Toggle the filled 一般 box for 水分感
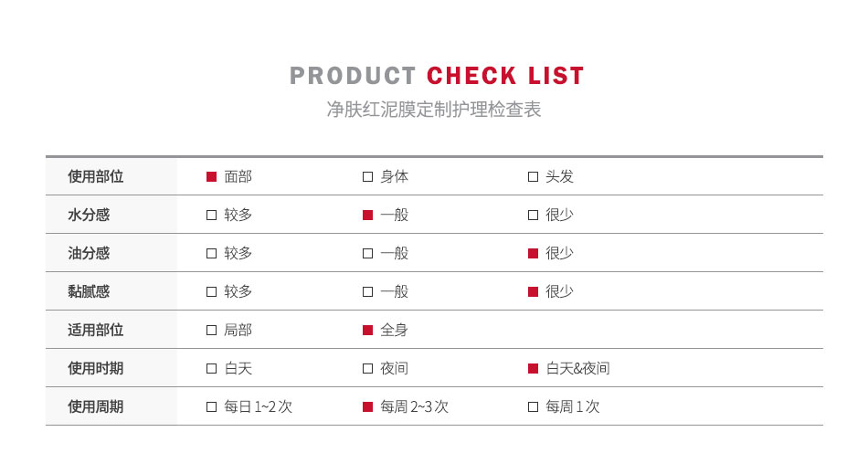Viewport: 868px width, 474px height. [x=367, y=216]
